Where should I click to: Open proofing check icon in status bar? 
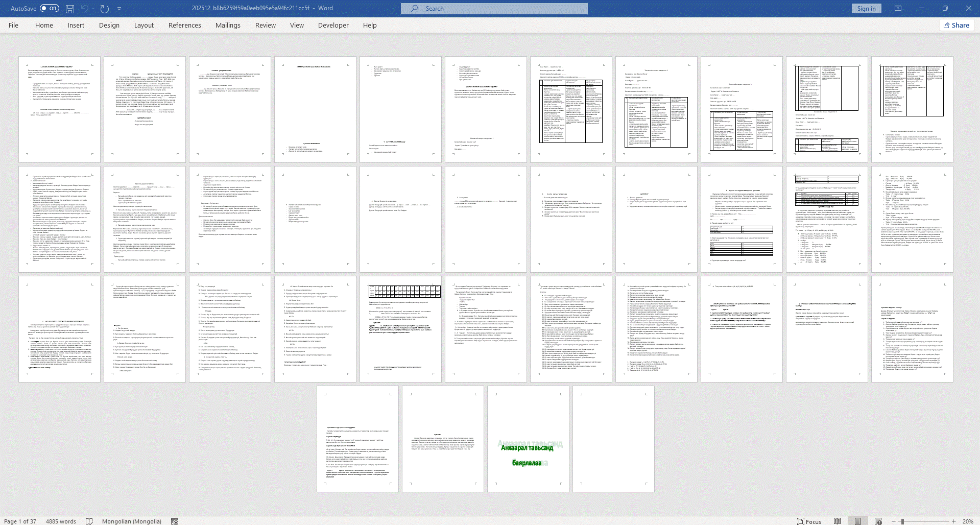[89, 521]
